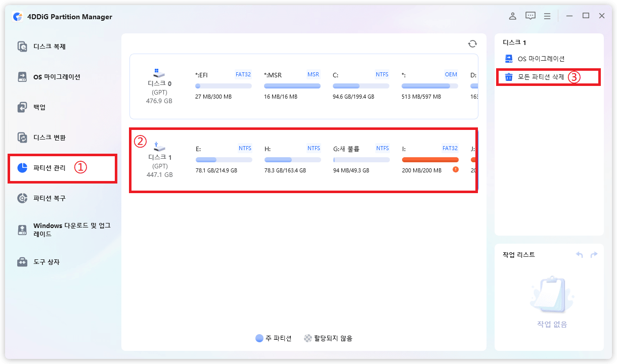Click the refresh disk list icon
This screenshot has width=617, height=364.
472,44
